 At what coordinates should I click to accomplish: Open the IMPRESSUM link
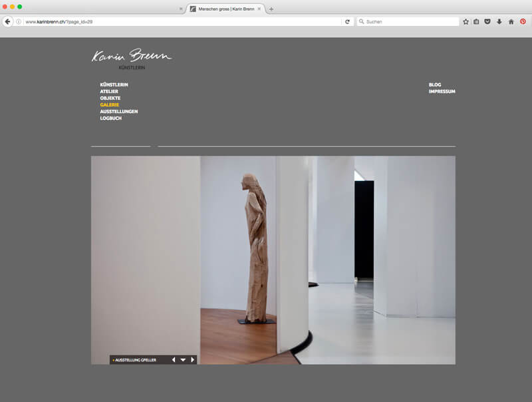click(x=442, y=91)
